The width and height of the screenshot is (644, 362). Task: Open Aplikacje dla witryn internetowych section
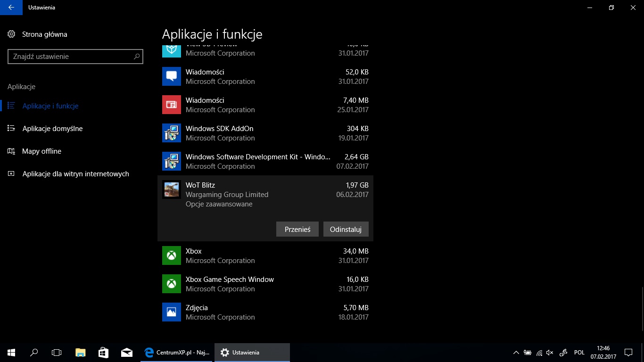tap(75, 174)
